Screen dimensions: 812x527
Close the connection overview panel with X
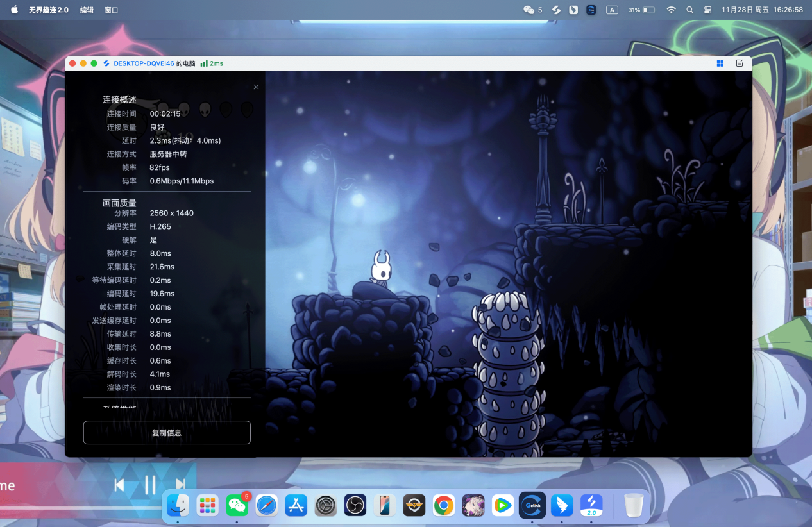click(x=256, y=87)
